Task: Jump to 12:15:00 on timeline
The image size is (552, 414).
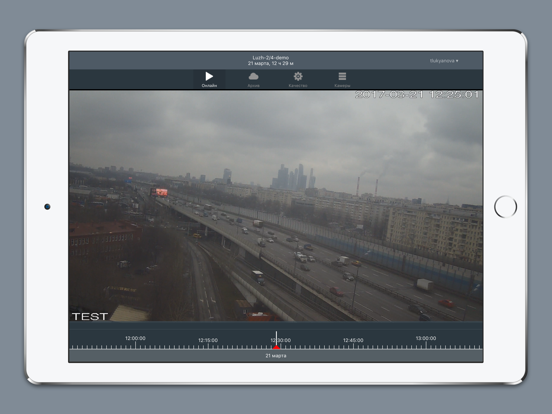Action: pos(208,340)
